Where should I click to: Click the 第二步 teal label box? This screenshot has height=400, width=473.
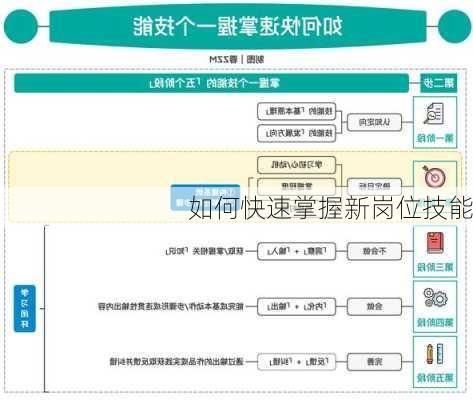coord(438,83)
